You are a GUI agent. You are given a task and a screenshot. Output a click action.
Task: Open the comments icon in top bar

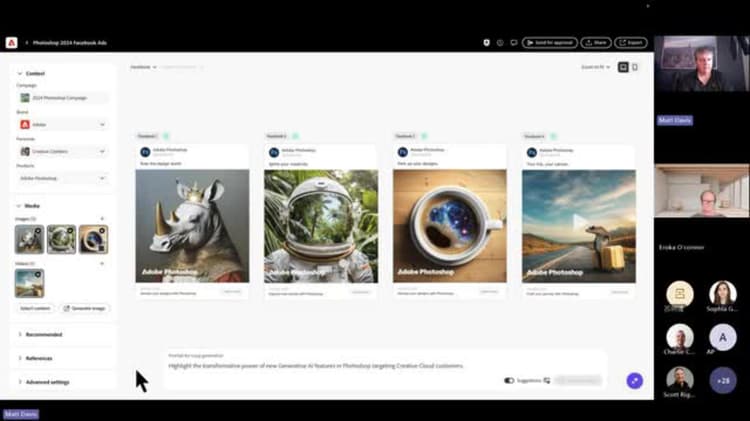pos(514,43)
